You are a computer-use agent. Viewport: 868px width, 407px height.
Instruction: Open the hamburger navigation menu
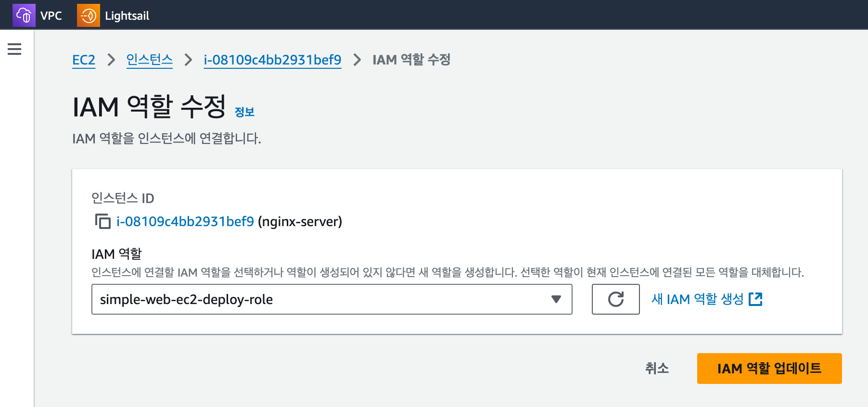[14, 49]
